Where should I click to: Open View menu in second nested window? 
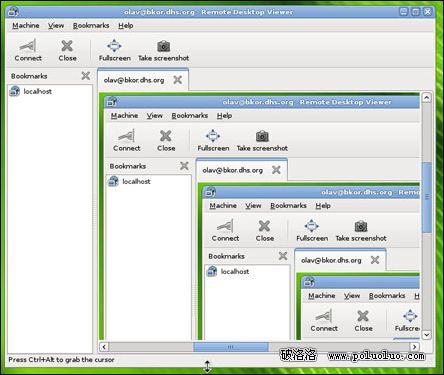click(x=154, y=115)
